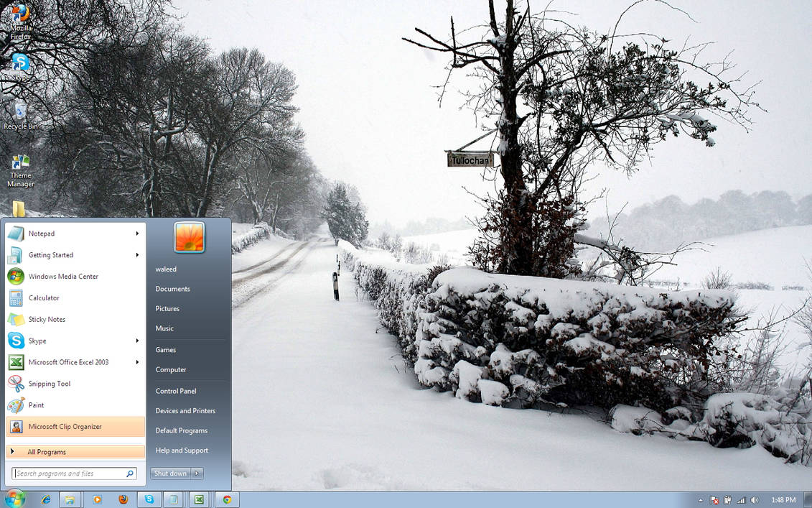812x508 pixels.
Task: Open the Recycle Bin on the desktop
Action: click(19, 111)
